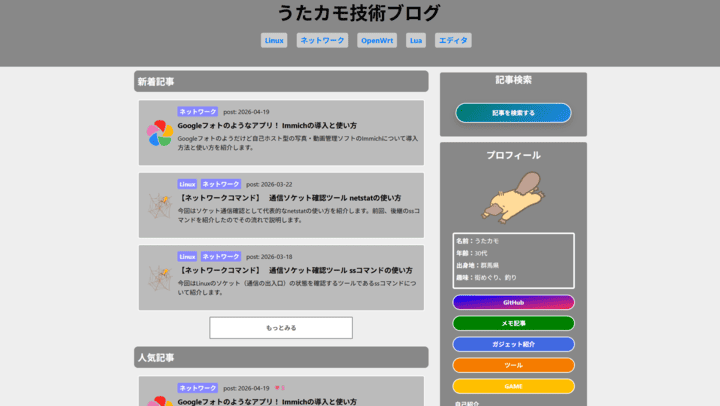The image size is (720, 406).
Task: Open the ガジェット紹介 blue button
Action: pyautogui.click(x=513, y=344)
